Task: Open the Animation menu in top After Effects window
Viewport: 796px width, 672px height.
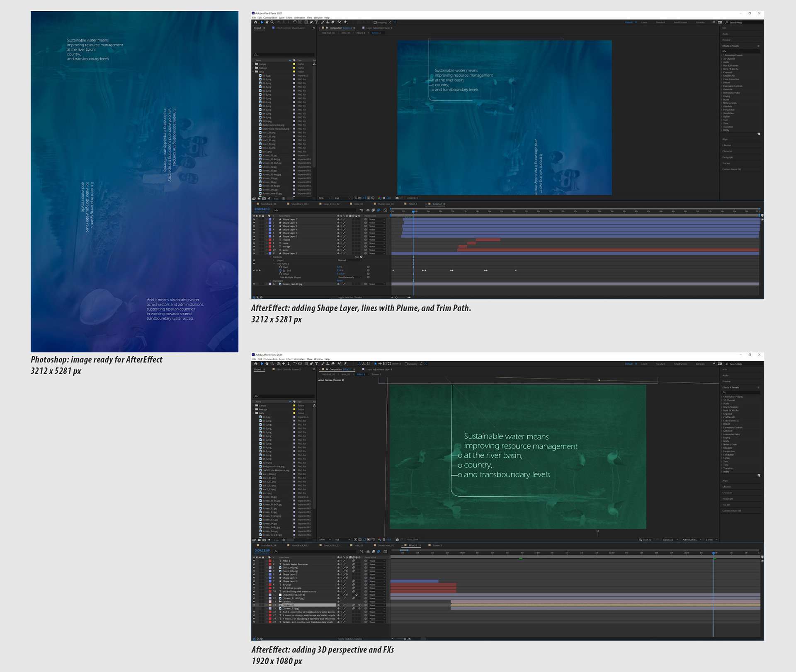Action: pyautogui.click(x=299, y=17)
